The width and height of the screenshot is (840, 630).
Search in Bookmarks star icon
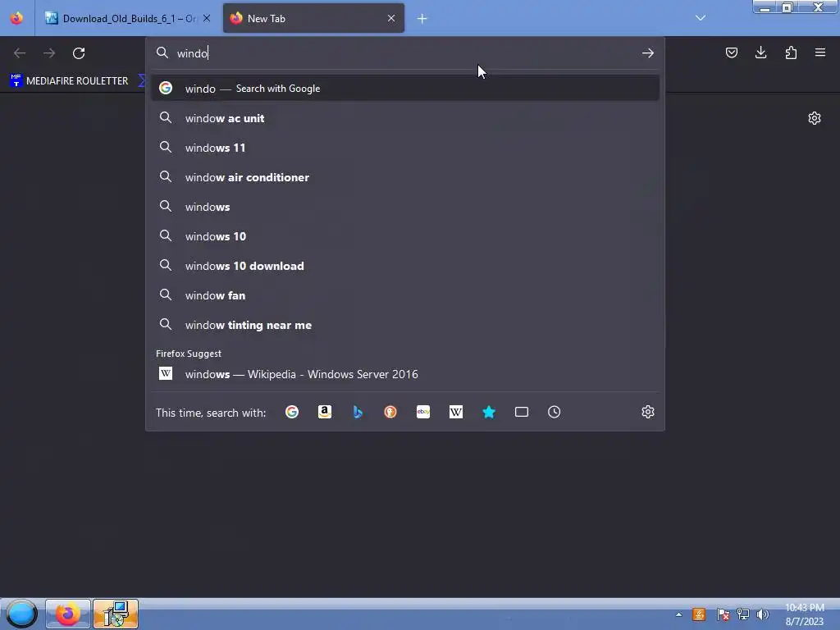(x=489, y=412)
